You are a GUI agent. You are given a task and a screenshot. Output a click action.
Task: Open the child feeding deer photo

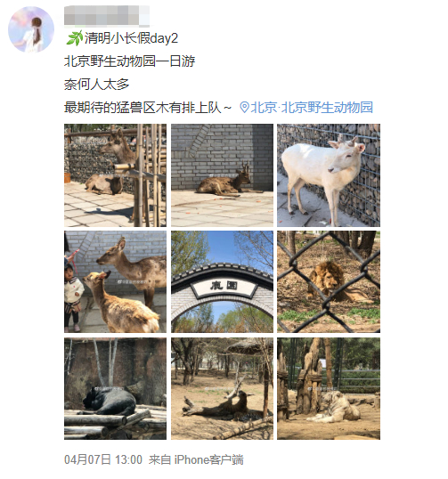(115, 281)
